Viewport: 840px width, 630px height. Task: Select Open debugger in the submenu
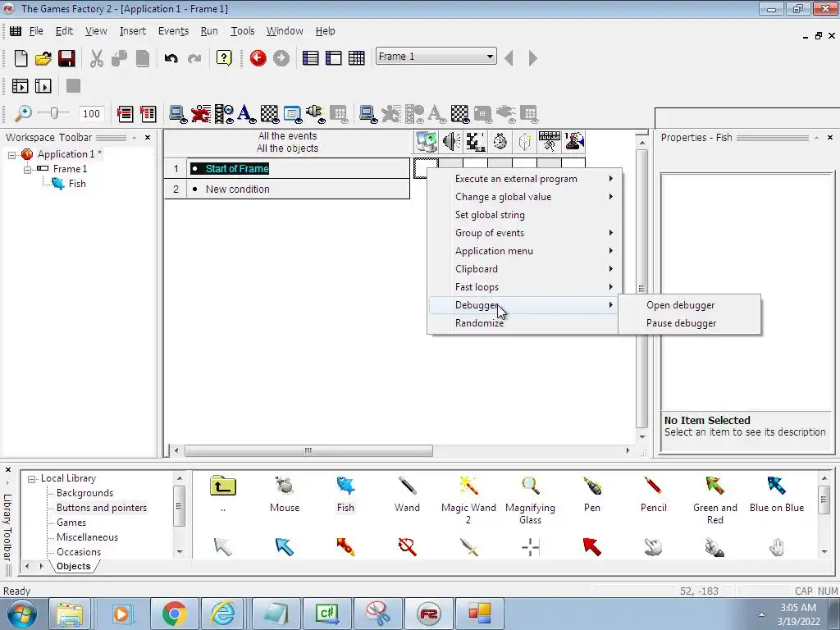[689, 305]
